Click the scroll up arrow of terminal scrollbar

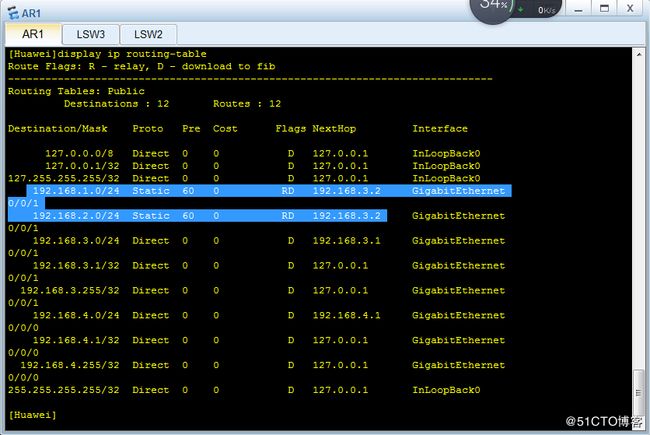639,54
